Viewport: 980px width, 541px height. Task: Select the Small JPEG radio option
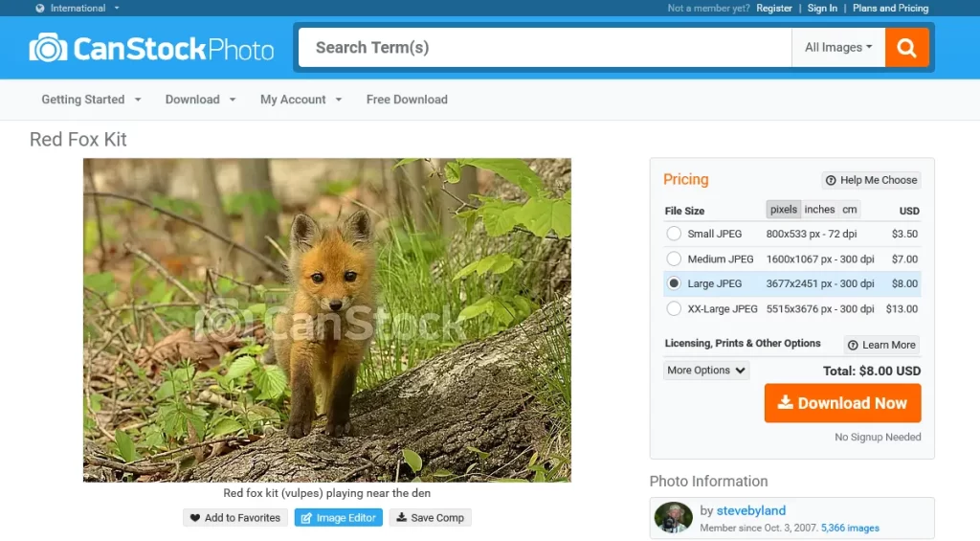[674, 234]
